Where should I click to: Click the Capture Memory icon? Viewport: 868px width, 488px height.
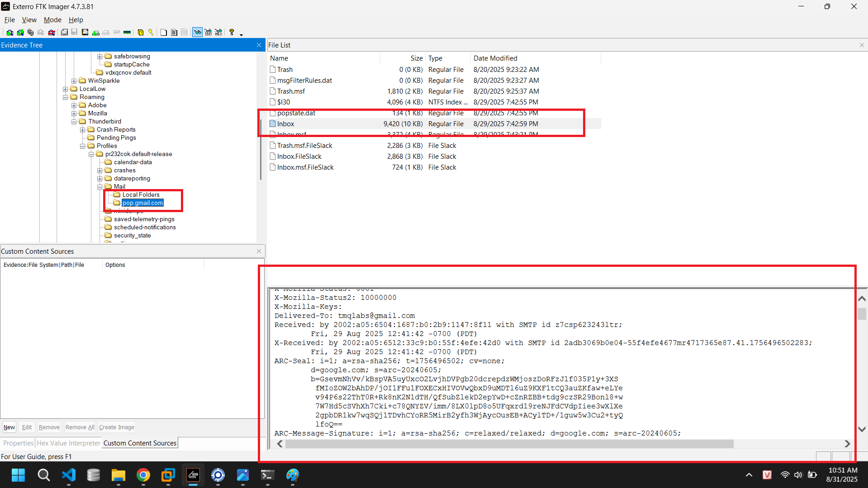[x=127, y=33]
